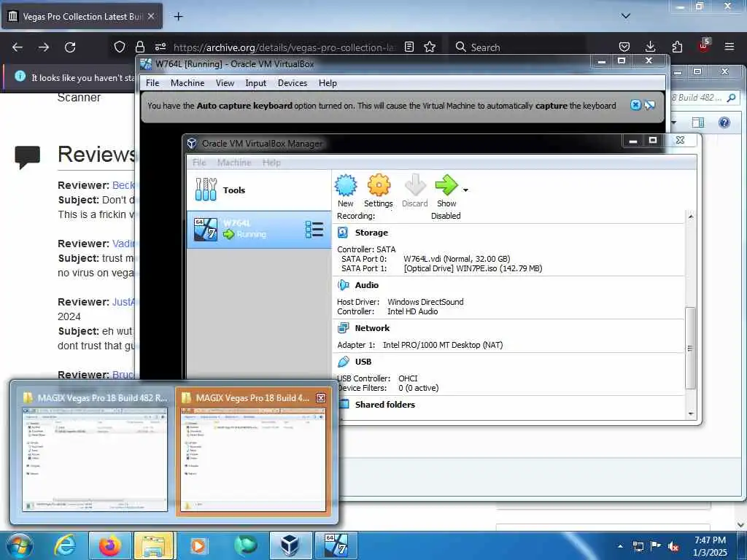Open Firefox extensions puzzle icon

pyautogui.click(x=677, y=47)
